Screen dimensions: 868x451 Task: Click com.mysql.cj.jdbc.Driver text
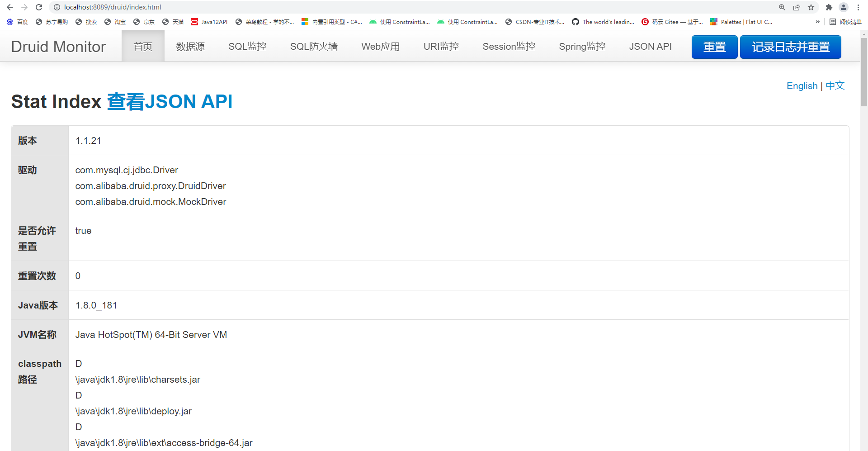[127, 170]
